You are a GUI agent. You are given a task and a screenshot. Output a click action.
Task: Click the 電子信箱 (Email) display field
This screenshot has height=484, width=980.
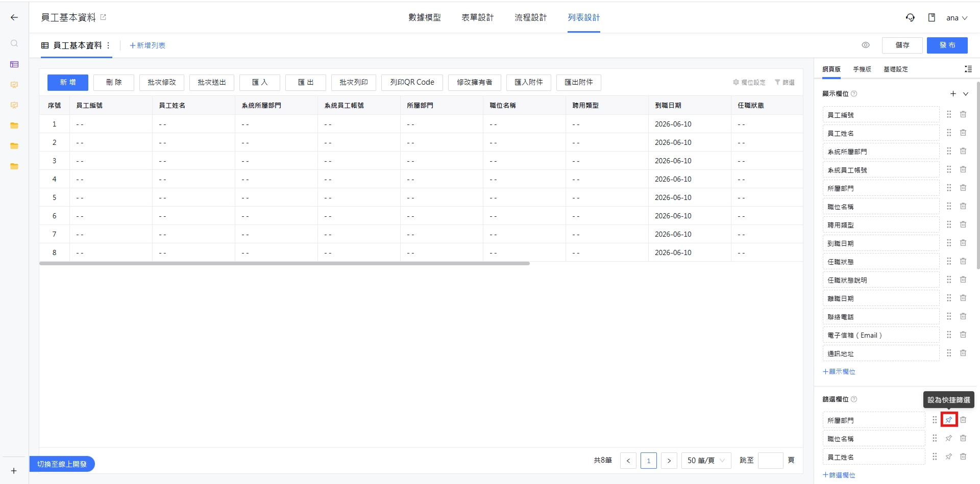pyautogui.click(x=881, y=335)
